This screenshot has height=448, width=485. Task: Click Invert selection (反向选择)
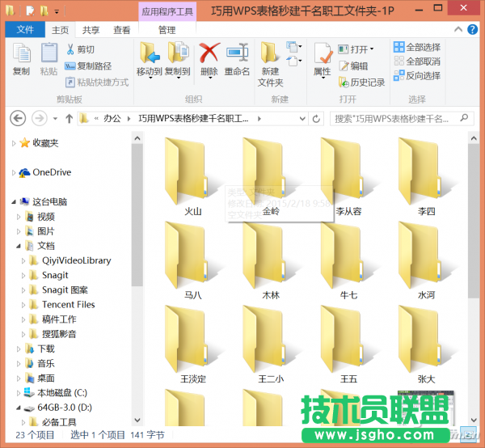[x=417, y=75]
